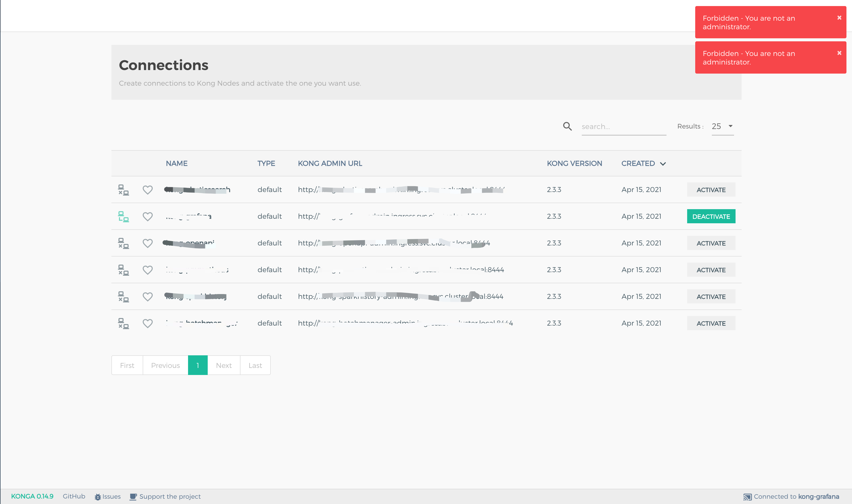Dismiss the top Forbidden notification

pos(839,17)
